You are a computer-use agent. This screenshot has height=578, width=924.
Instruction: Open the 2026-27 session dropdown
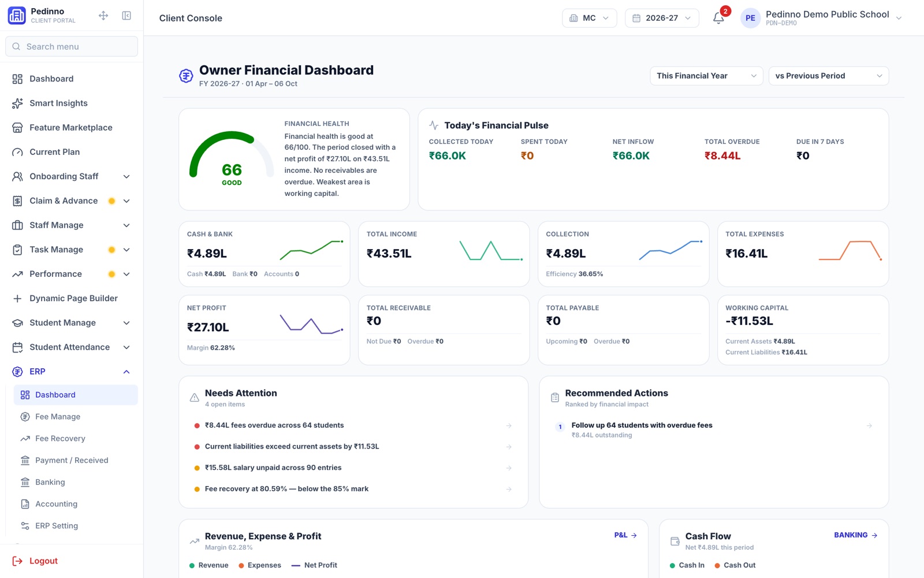coord(662,18)
